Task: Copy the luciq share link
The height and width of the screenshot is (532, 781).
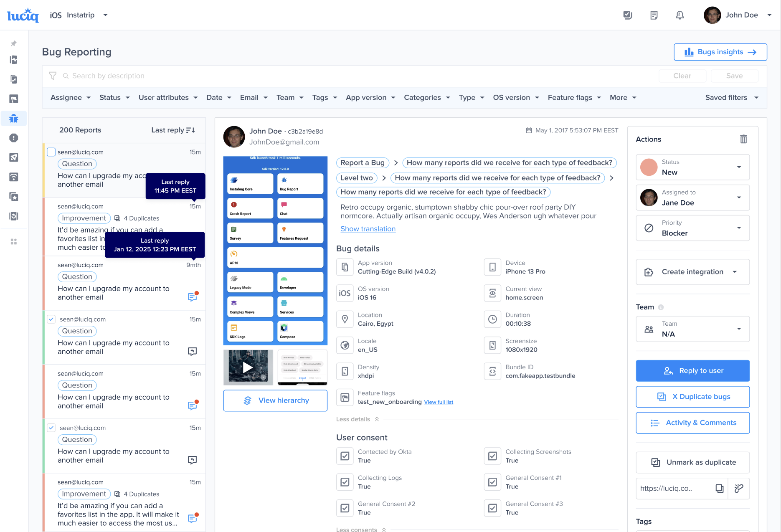Action: click(719, 489)
